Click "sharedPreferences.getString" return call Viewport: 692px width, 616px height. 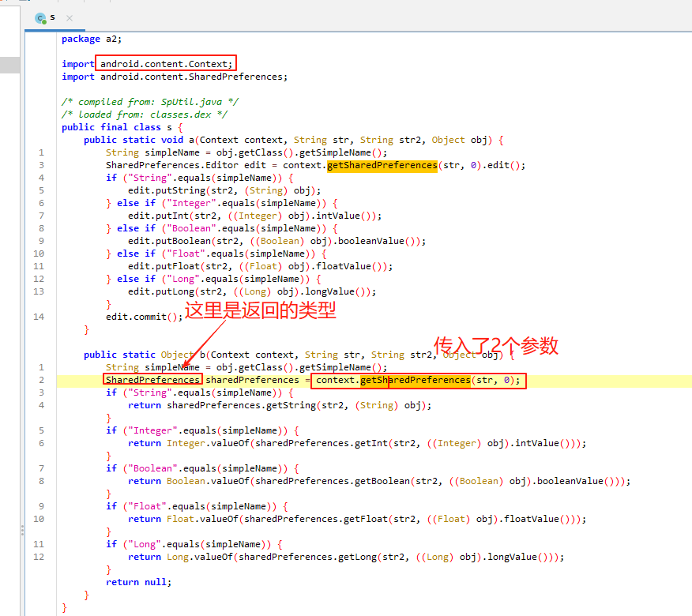[x=241, y=405]
